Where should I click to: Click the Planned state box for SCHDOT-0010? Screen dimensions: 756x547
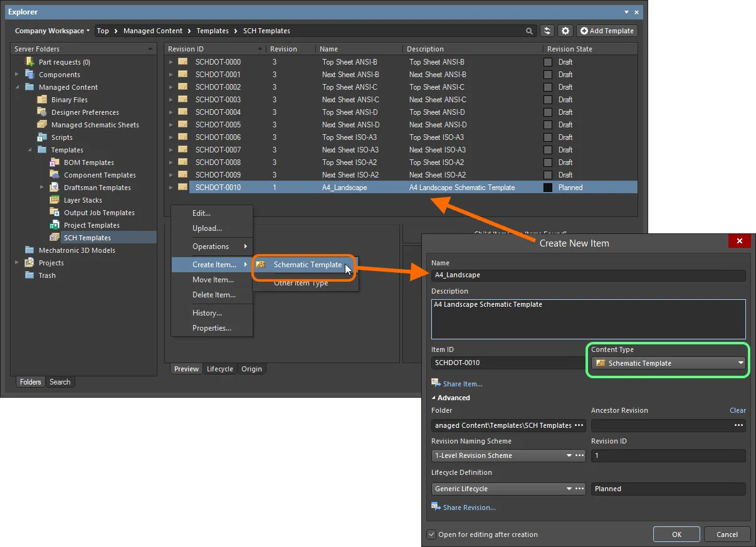click(548, 188)
